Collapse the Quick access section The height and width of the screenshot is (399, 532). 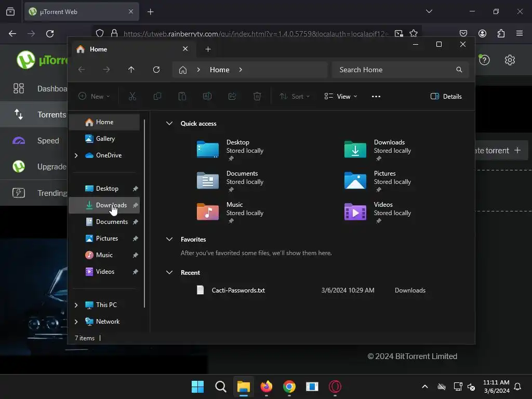click(x=169, y=123)
